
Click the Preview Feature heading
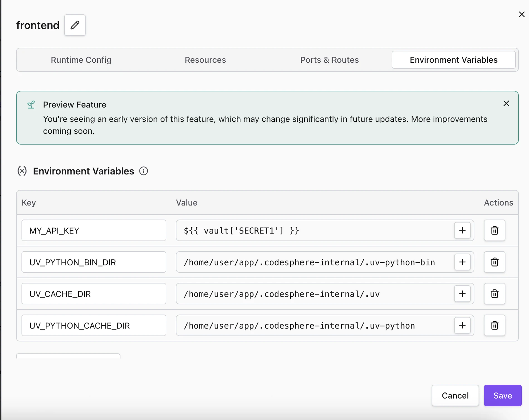pyautogui.click(x=75, y=105)
